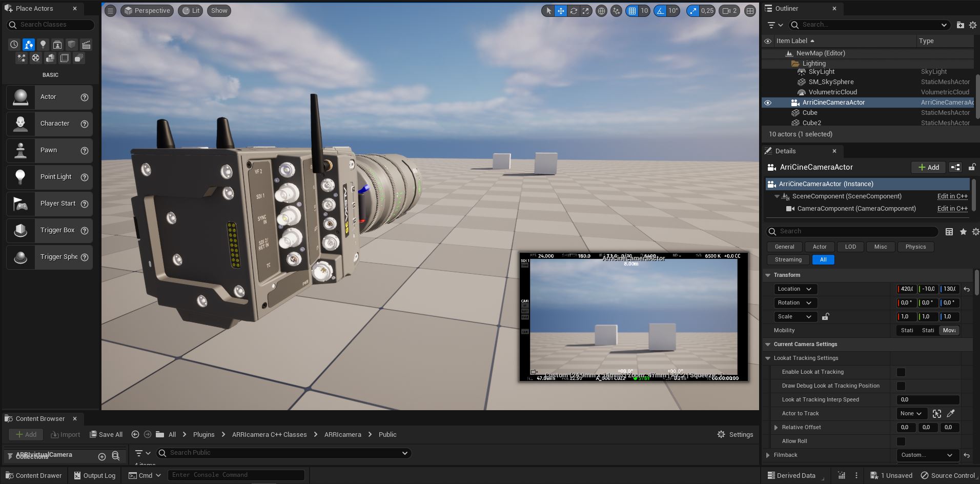Select the scale gizmo tool
The height and width of the screenshot is (484, 980).
[x=586, y=11]
